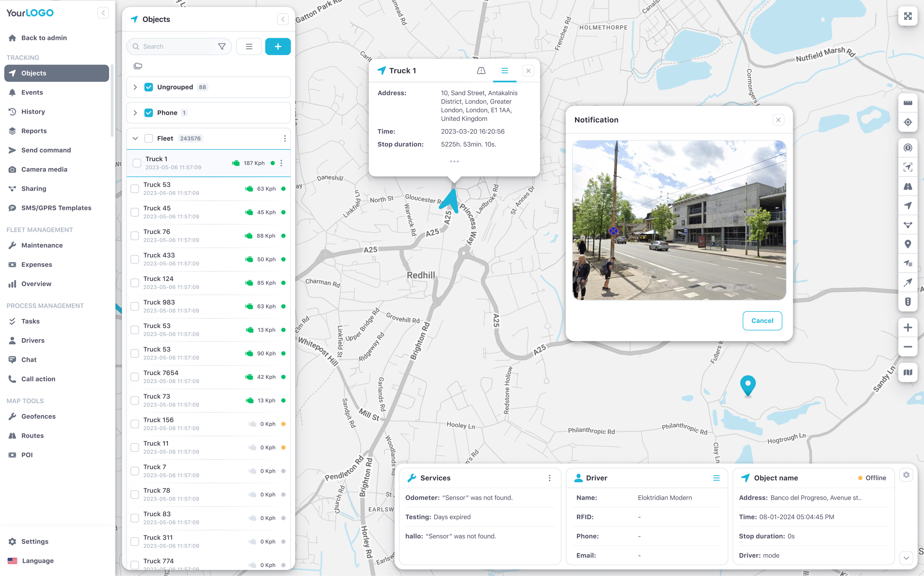
Task: Click the fullscreen map icon
Action: (x=908, y=16)
